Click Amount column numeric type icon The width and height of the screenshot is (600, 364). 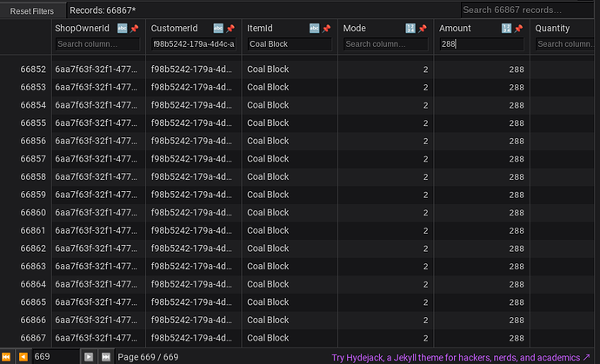(506, 29)
